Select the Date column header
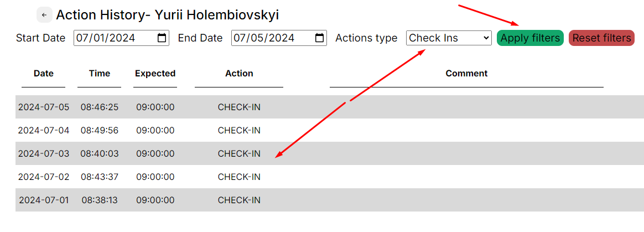644x232 pixels. pos(44,73)
